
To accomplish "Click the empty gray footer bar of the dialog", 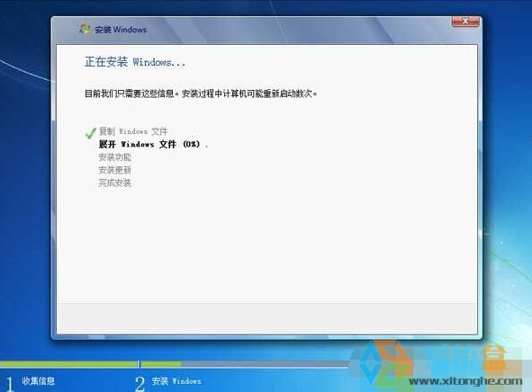I will [267, 317].
